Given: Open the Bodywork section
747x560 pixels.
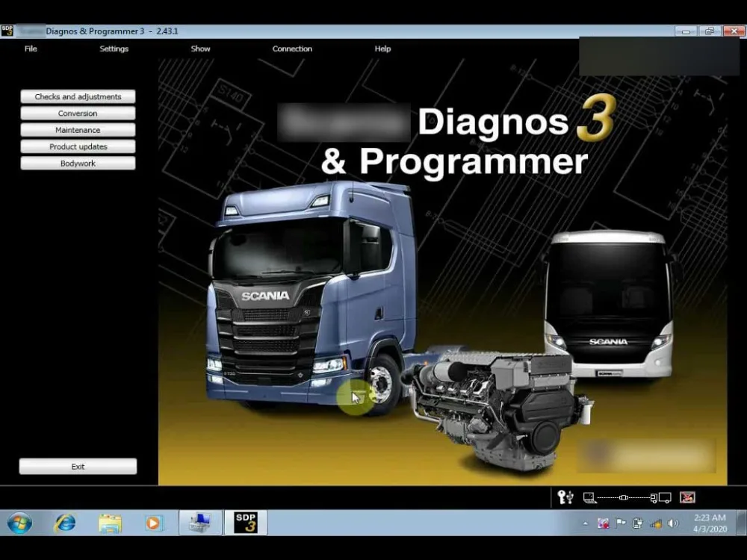Looking at the screenshot, I should 78,164.
